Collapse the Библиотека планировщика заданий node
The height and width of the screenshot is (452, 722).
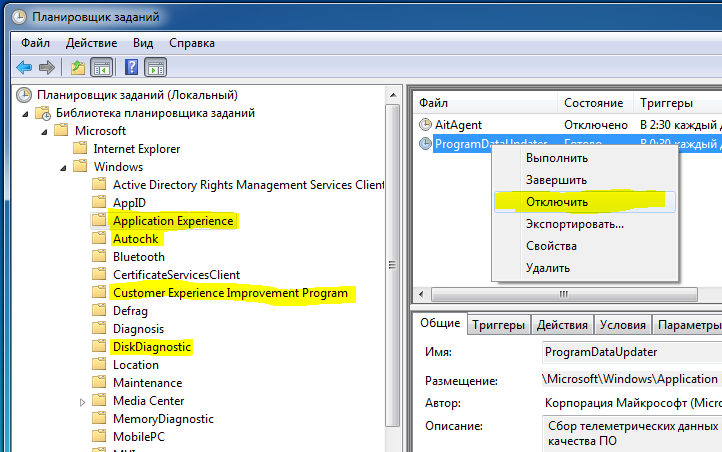click(x=25, y=114)
